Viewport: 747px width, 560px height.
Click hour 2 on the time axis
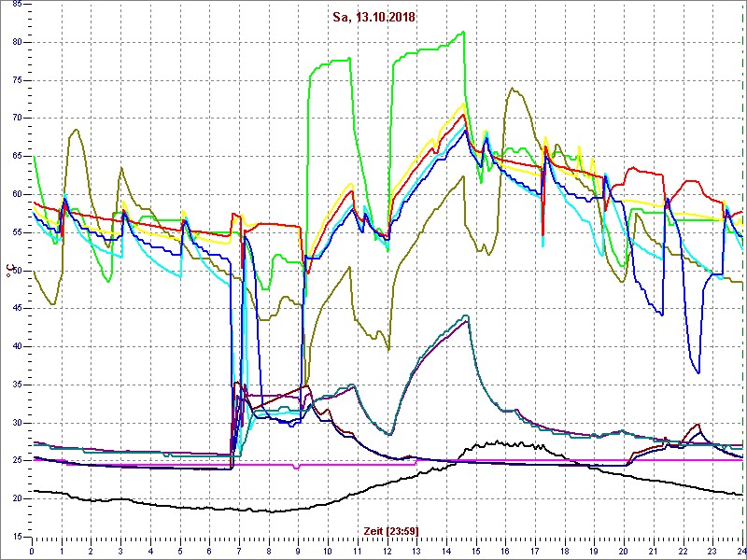91,551
